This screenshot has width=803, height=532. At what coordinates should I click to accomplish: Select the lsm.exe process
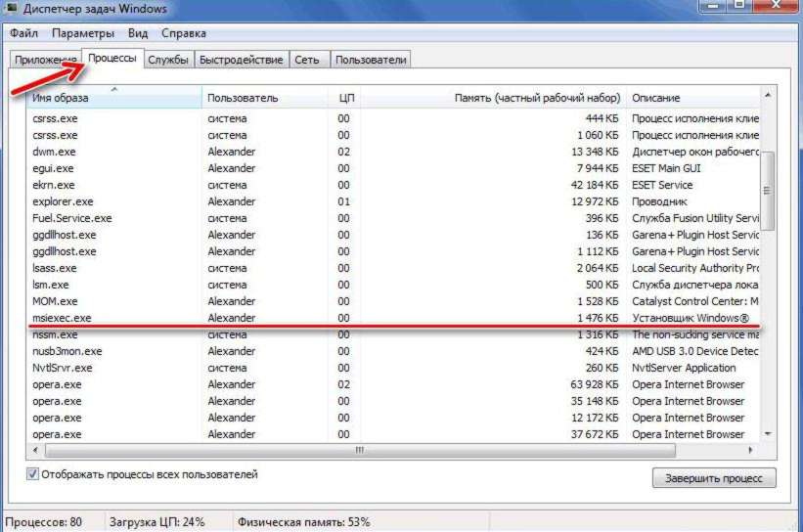394,285
